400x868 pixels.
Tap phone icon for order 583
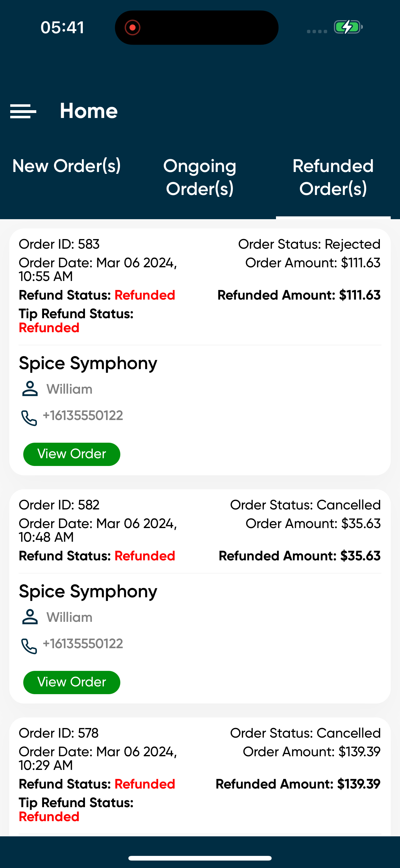point(29,418)
